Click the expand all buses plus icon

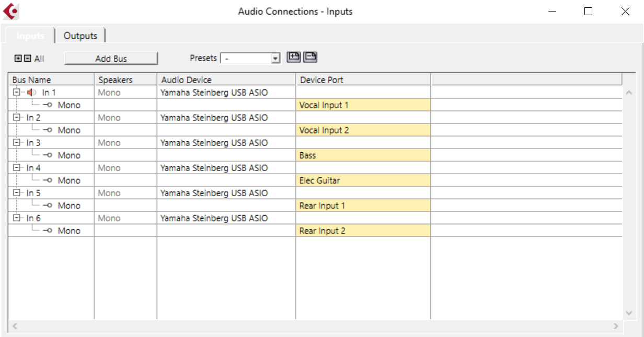tap(18, 59)
